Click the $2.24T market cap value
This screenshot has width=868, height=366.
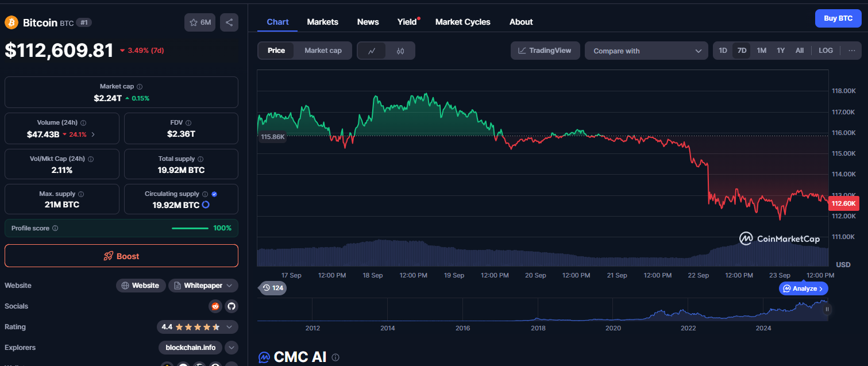coord(107,98)
